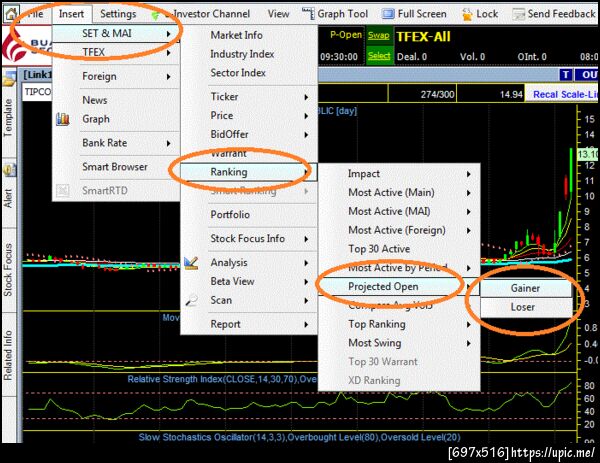Click the Scan magnifier icon
Screen dimensions: 600x463
191,300
